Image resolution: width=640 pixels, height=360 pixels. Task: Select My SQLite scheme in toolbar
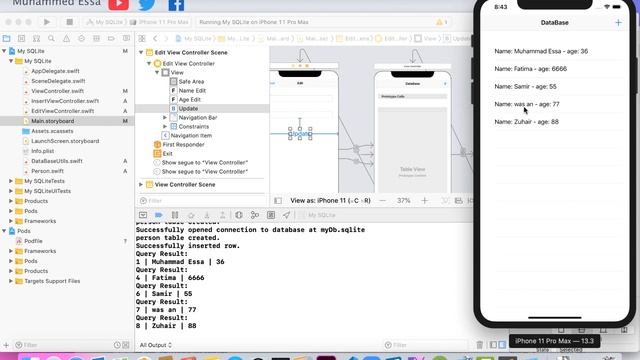(x=105, y=22)
